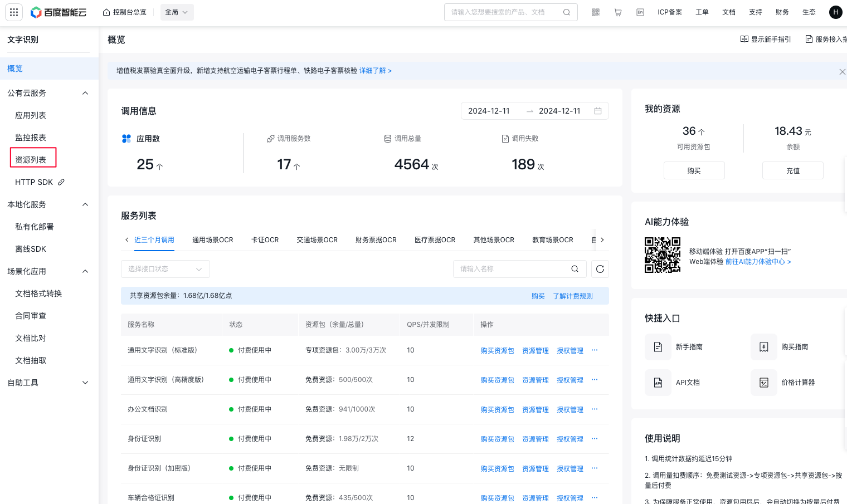
Task: Switch to the 财务票据OCR tab
Action: [376, 240]
